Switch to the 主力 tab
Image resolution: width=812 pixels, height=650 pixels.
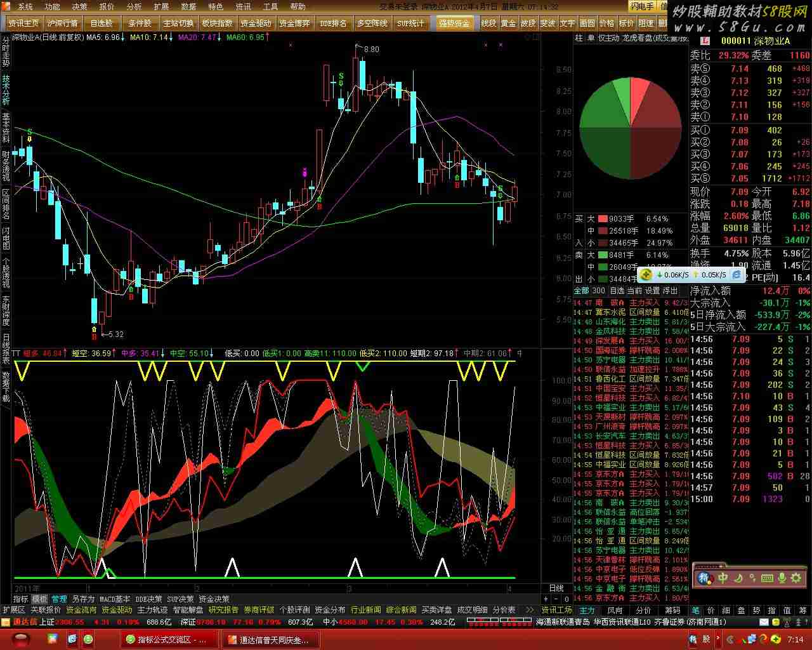(x=587, y=610)
